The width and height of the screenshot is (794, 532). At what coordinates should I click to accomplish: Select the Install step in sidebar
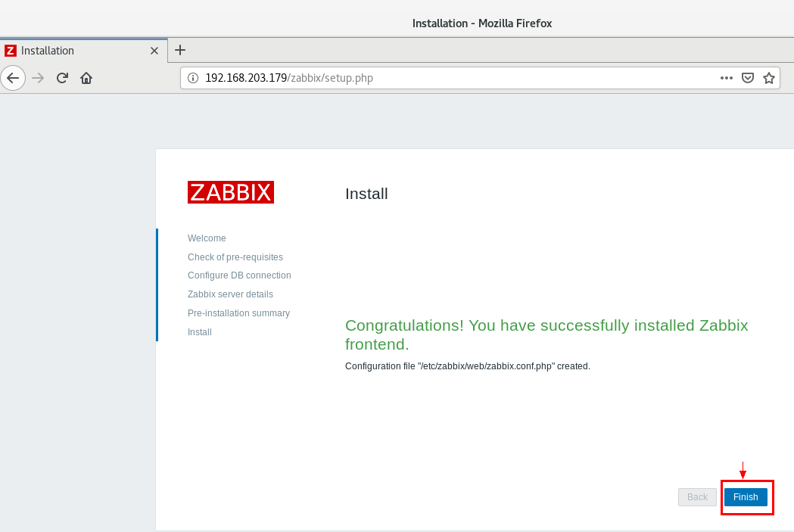pos(200,332)
